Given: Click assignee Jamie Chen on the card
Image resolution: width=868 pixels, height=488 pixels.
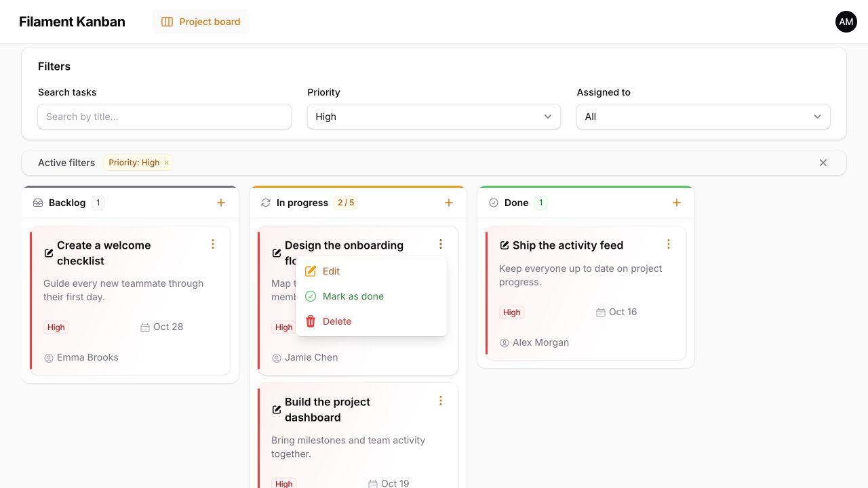Looking at the screenshot, I should (311, 357).
